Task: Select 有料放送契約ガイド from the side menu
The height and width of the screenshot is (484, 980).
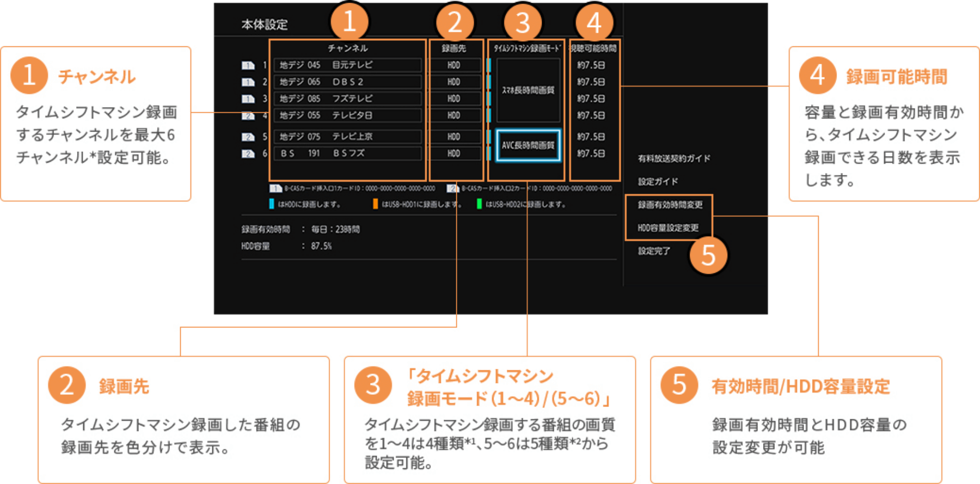Action: 673,158
